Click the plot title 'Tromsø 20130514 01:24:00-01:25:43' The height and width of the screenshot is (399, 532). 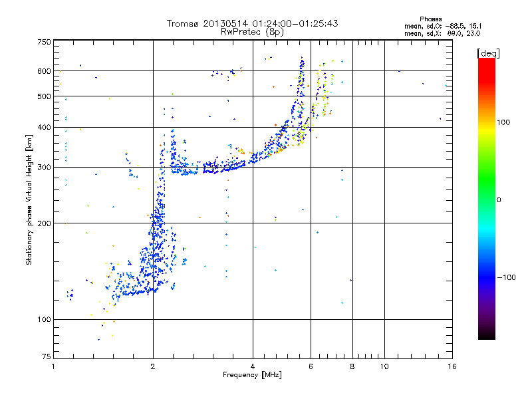(252, 23)
